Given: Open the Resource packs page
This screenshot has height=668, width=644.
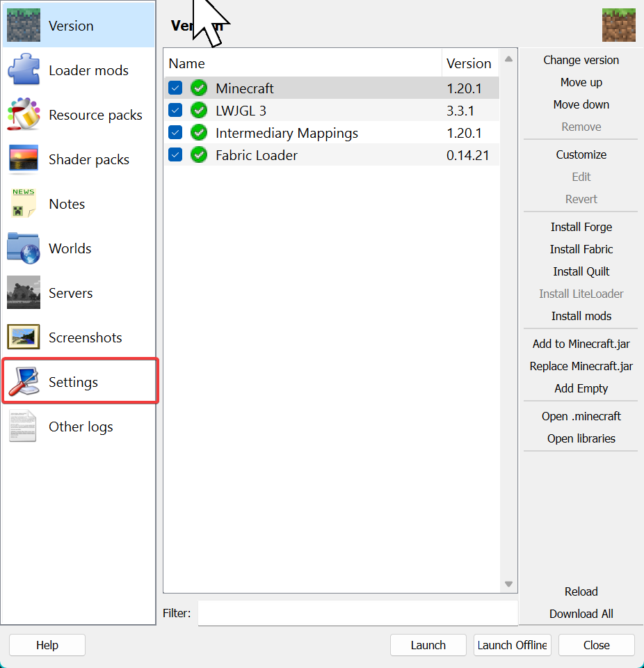Looking at the screenshot, I should (95, 115).
